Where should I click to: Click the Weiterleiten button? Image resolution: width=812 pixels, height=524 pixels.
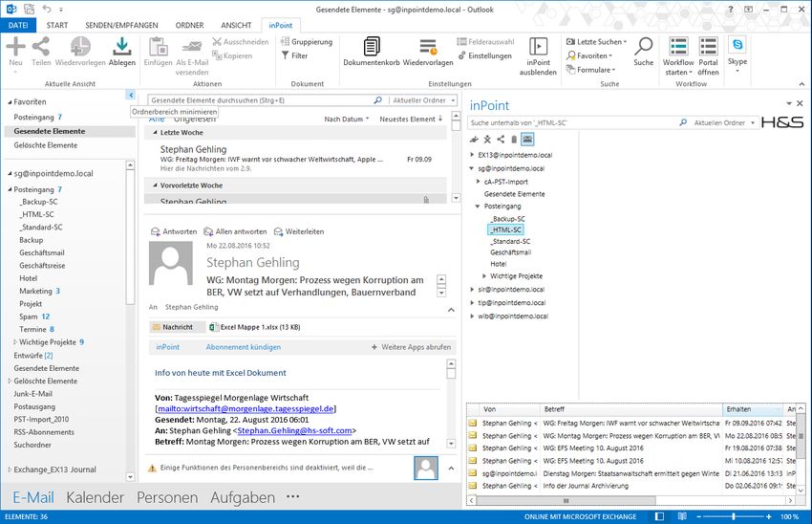(x=299, y=231)
